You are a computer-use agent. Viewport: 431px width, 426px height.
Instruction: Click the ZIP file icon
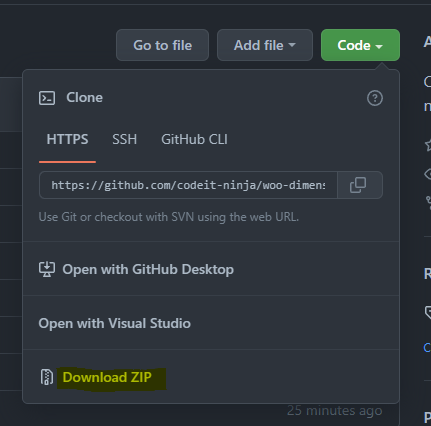coord(47,377)
